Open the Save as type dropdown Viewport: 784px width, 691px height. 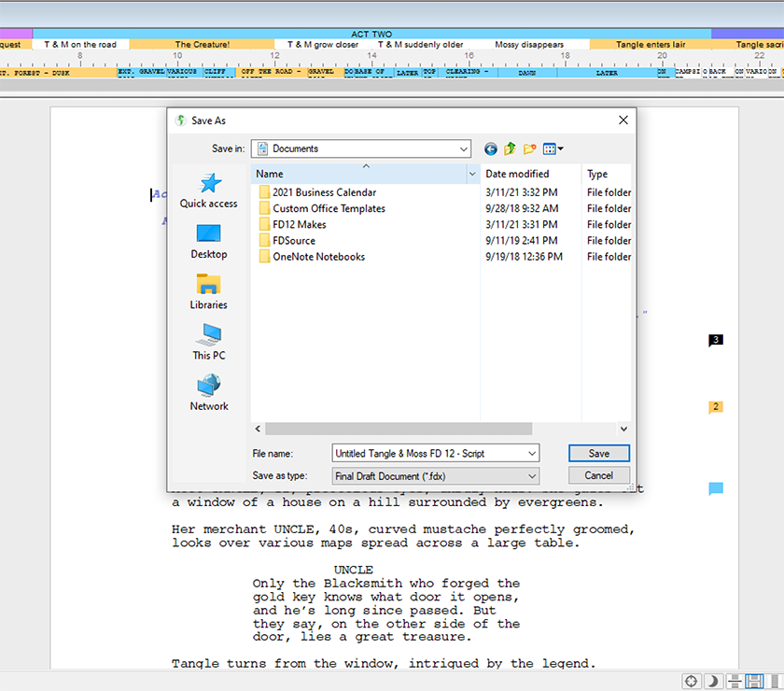(x=532, y=476)
